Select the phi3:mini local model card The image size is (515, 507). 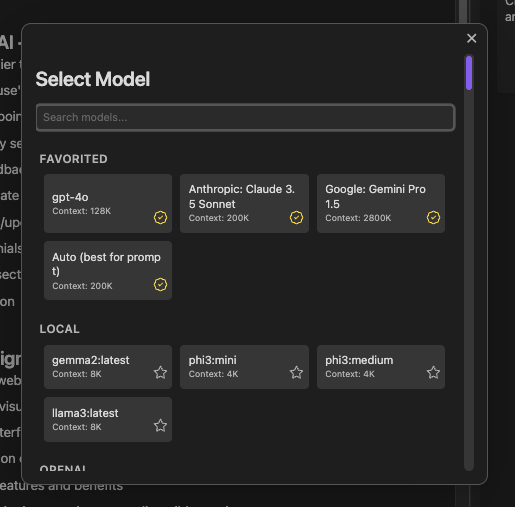click(x=244, y=367)
